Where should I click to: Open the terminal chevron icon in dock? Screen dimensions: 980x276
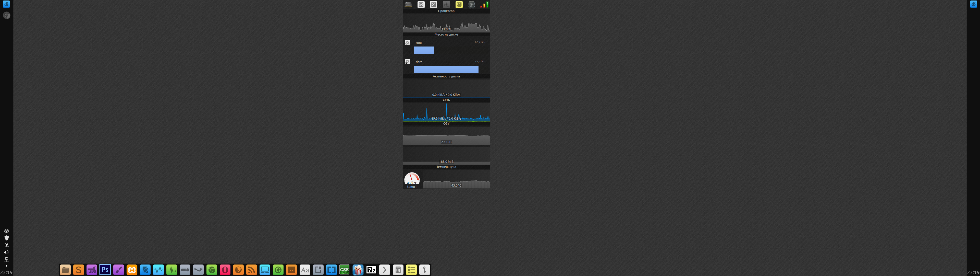tap(384, 270)
